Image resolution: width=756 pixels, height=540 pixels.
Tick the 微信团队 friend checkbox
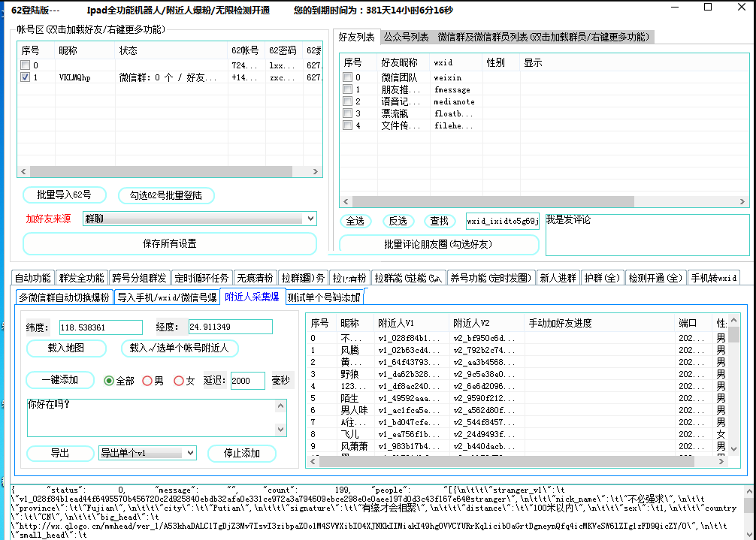(x=347, y=77)
